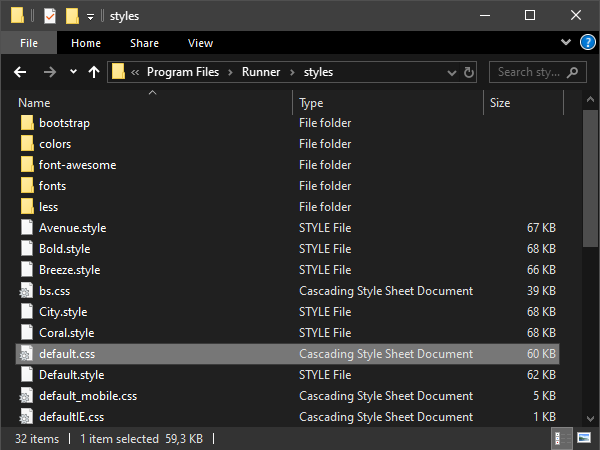Click the default.css file icon

click(x=26, y=354)
